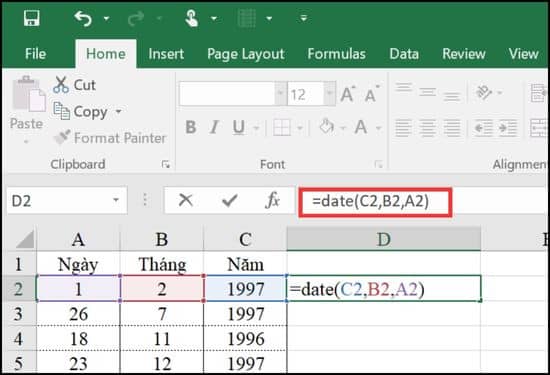Switch to the Home tab
This screenshot has width=550, height=375.
tap(106, 54)
